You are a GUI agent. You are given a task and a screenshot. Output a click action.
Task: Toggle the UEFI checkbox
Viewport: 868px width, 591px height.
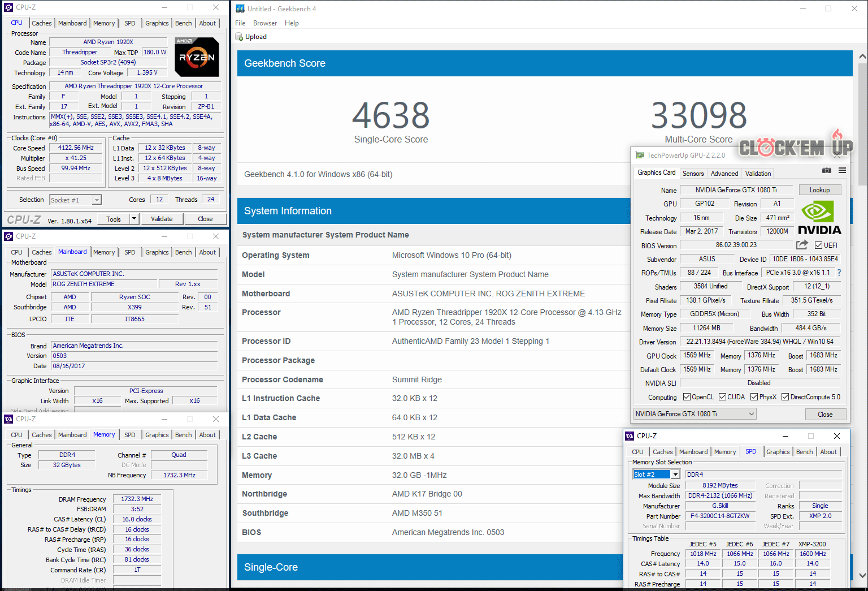pyautogui.click(x=818, y=245)
